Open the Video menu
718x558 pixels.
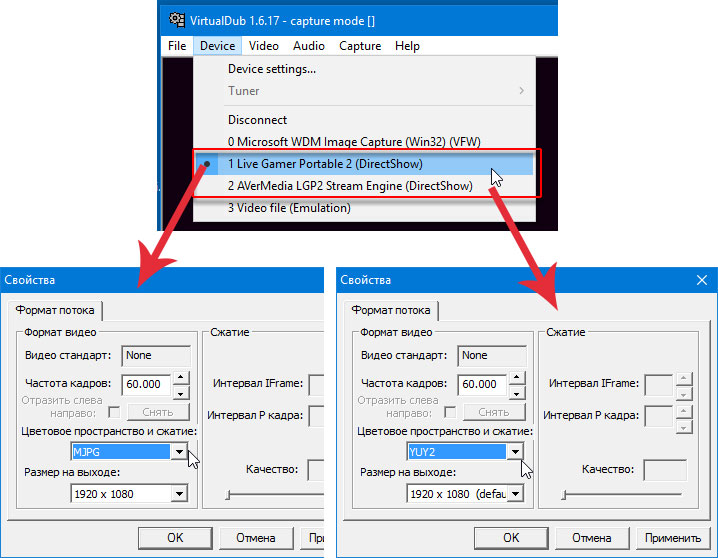tap(264, 46)
